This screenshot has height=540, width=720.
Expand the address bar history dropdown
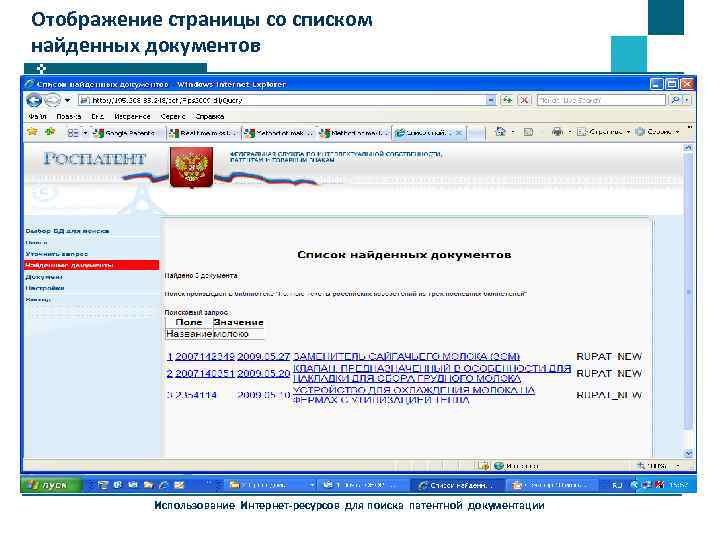pos(491,100)
